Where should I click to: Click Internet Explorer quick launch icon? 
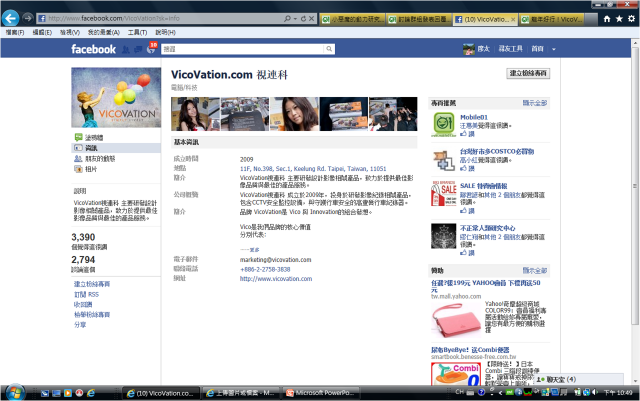coord(91,393)
